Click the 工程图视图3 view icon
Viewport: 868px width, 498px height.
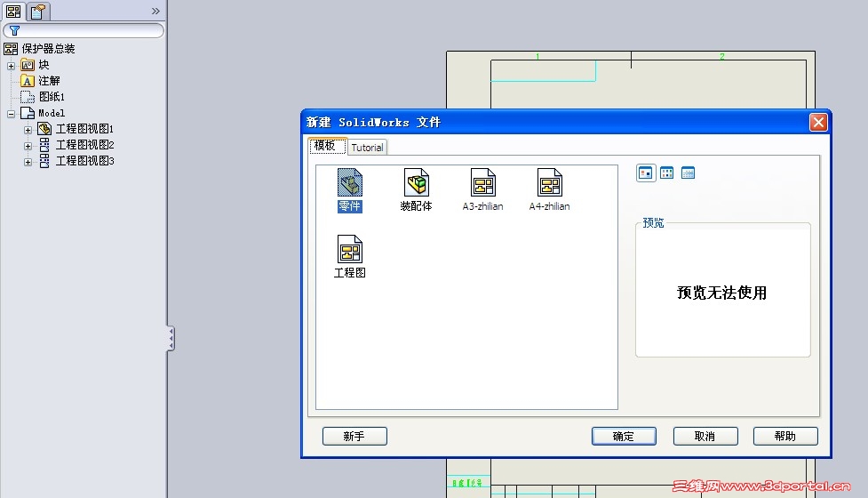click(44, 161)
